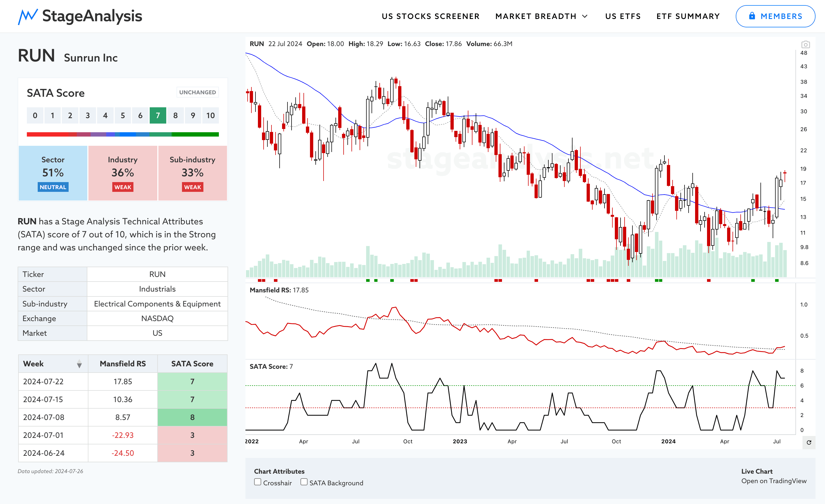Click the 2024 label on time axis
825x504 pixels.
click(668, 441)
